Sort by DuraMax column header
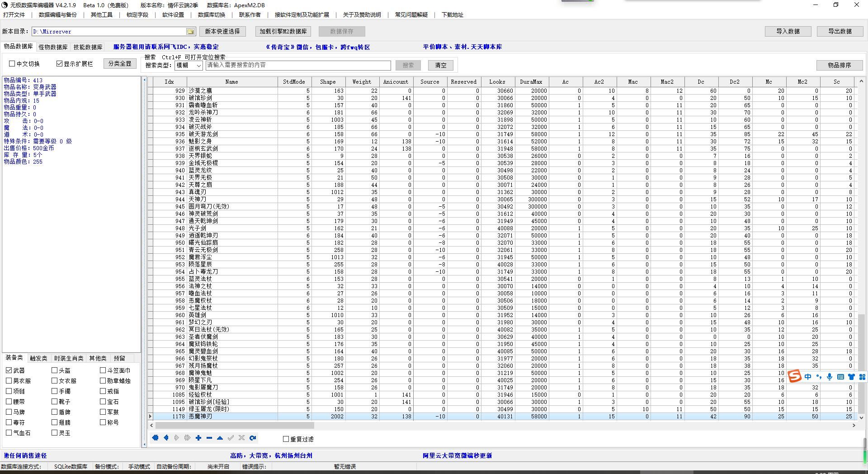Image resolution: width=868 pixels, height=474 pixels. (x=532, y=82)
